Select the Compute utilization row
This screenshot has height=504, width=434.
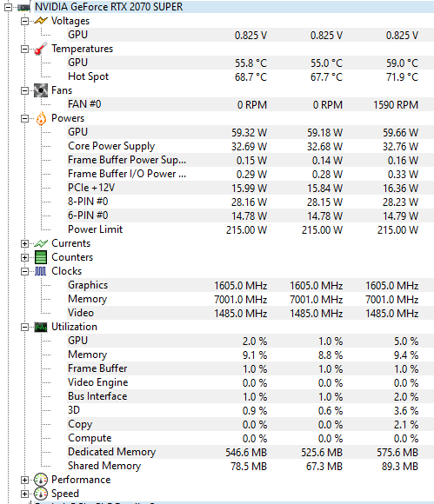coord(250,438)
